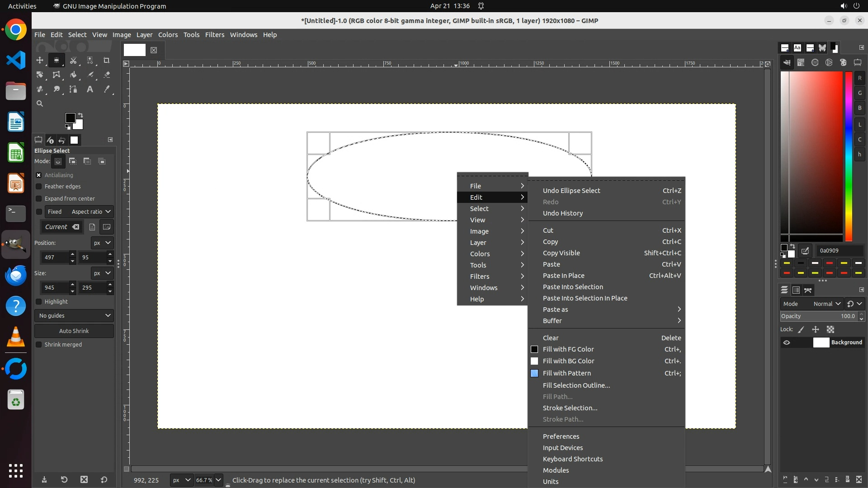This screenshot has height=488, width=868.
Task: Enable Feather edges option
Action: [39, 186]
